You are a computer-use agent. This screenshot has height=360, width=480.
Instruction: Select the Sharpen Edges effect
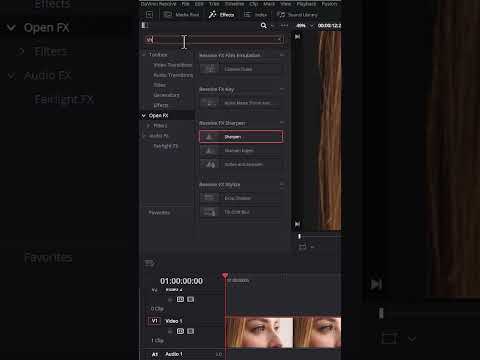(x=241, y=151)
